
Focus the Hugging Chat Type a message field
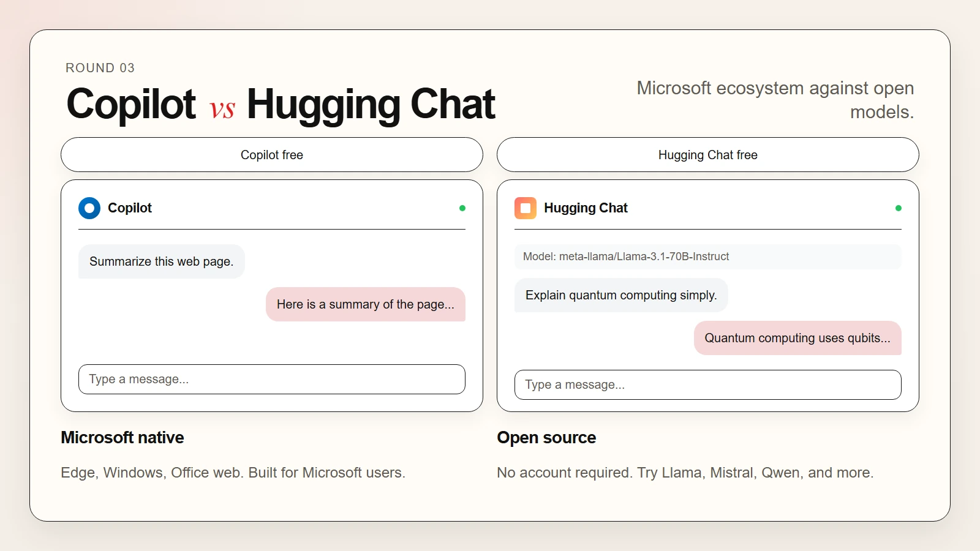click(x=708, y=385)
